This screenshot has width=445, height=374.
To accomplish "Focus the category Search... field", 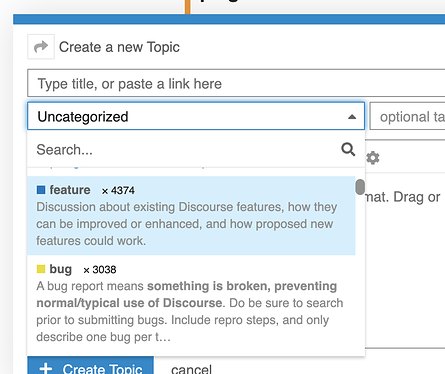I will (x=187, y=150).
